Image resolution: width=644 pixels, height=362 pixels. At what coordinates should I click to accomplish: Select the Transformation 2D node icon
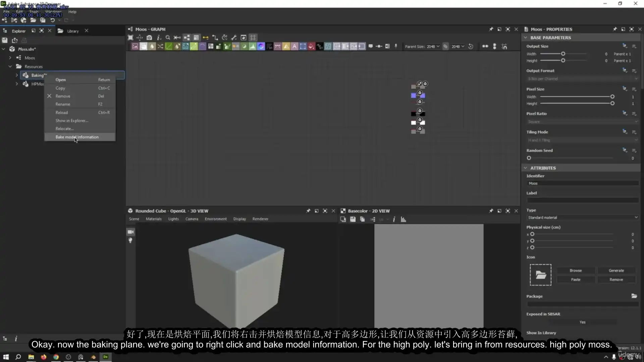pyautogui.click(x=185, y=46)
